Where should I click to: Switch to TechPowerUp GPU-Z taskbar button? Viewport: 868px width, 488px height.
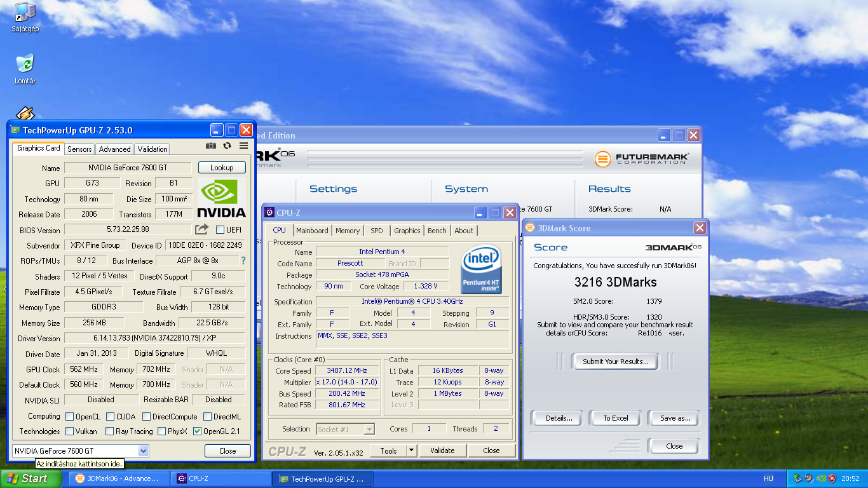pos(324,478)
